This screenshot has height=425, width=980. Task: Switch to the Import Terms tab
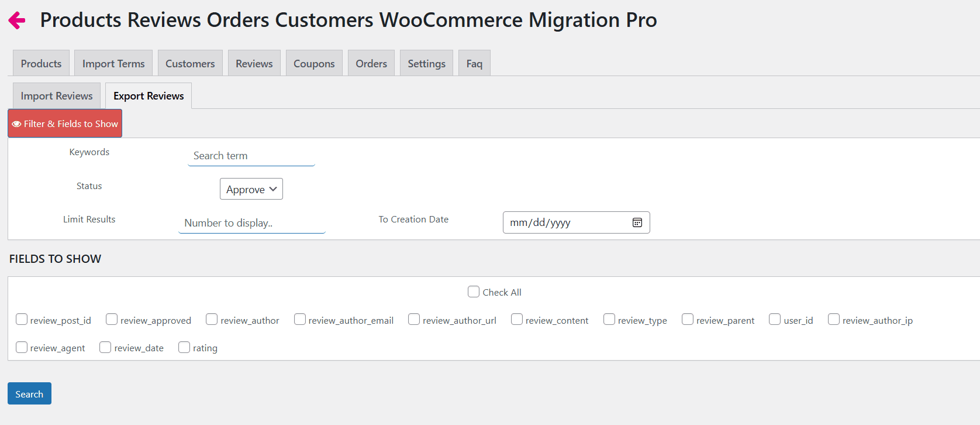click(113, 63)
